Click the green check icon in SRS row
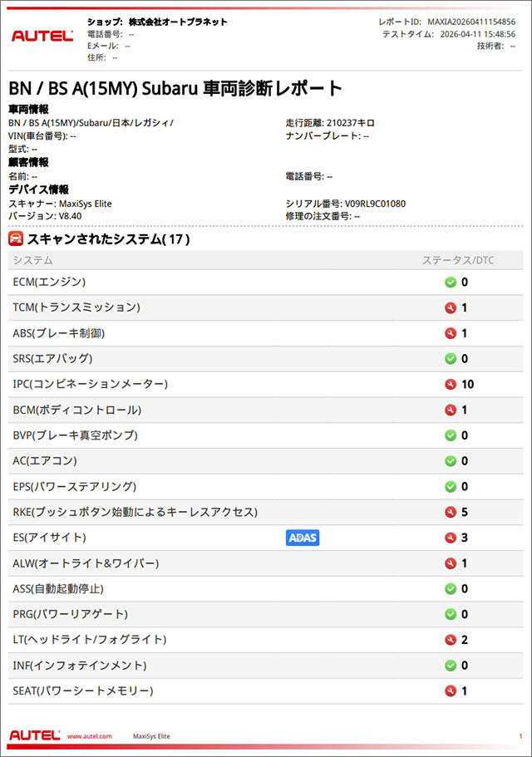The height and width of the screenshot is (757, 532). tap(451, 359)
